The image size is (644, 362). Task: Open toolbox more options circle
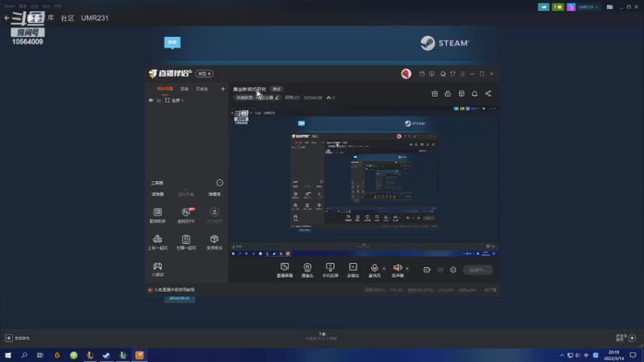point(220,183)
